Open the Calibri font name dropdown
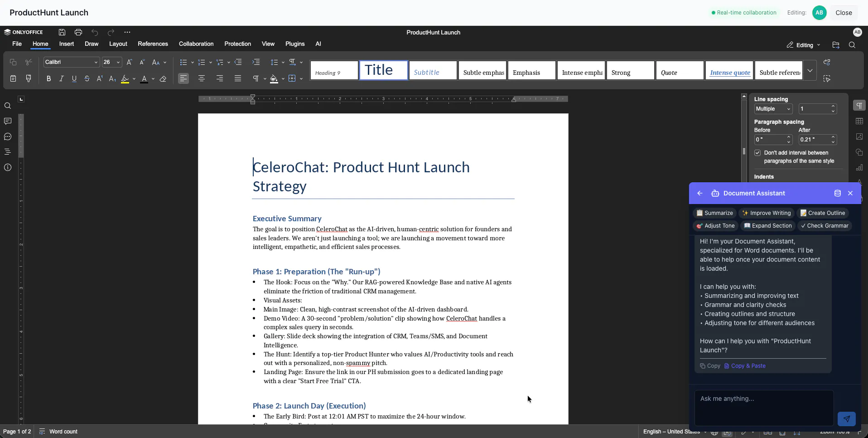Image resolution: width=868 pixels, height=438 pixels. tap(96, 62)
